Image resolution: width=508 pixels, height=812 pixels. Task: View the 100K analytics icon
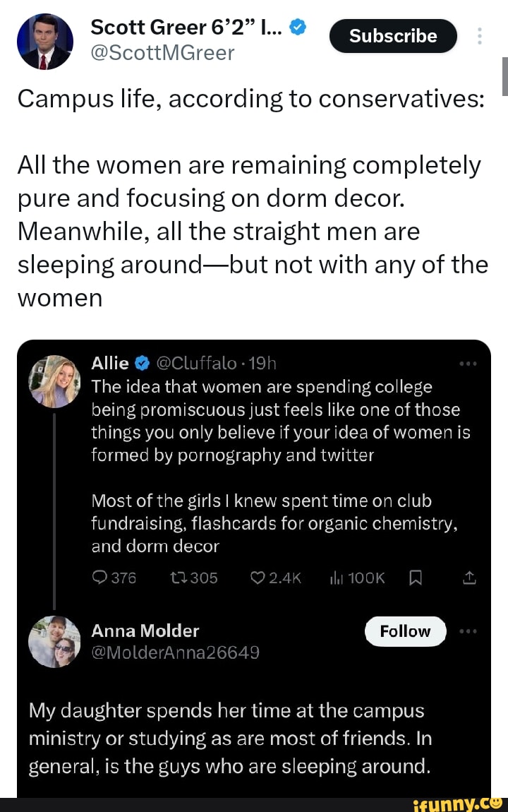tap(337, 578)
